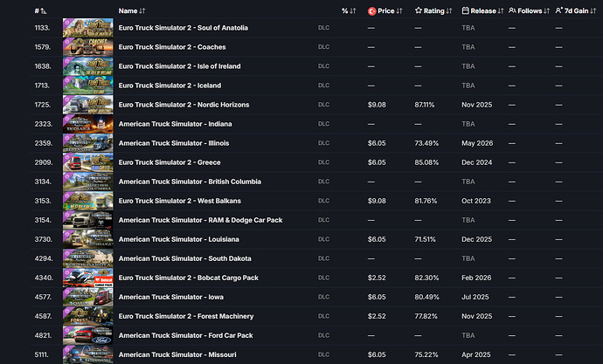Viewport: 603px width, 364px height.
Task: Click the Apr 2025 release for Missouri
Action: (x=476, y=354)
